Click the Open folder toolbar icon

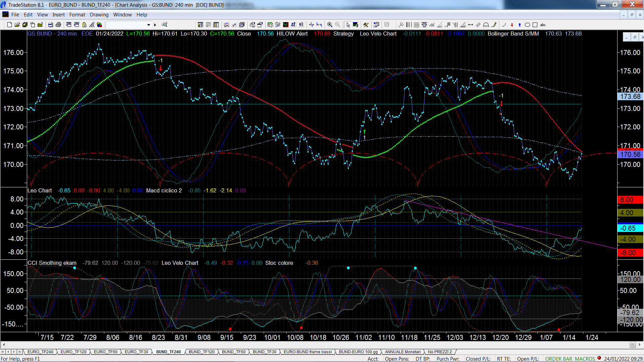pyautogui.click(x=17, y=25)
